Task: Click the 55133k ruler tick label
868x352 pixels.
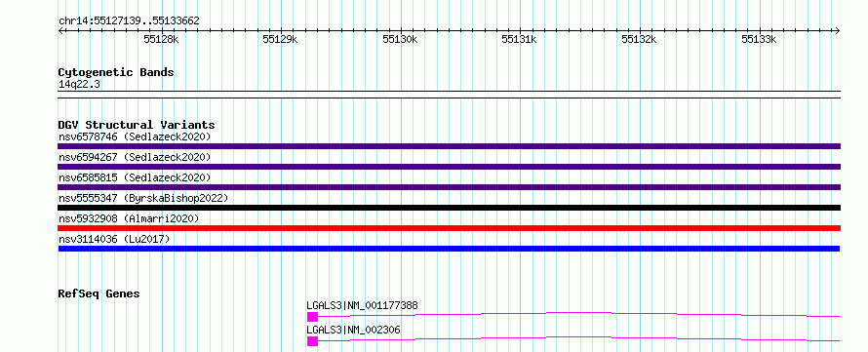Action: [759, 39]
